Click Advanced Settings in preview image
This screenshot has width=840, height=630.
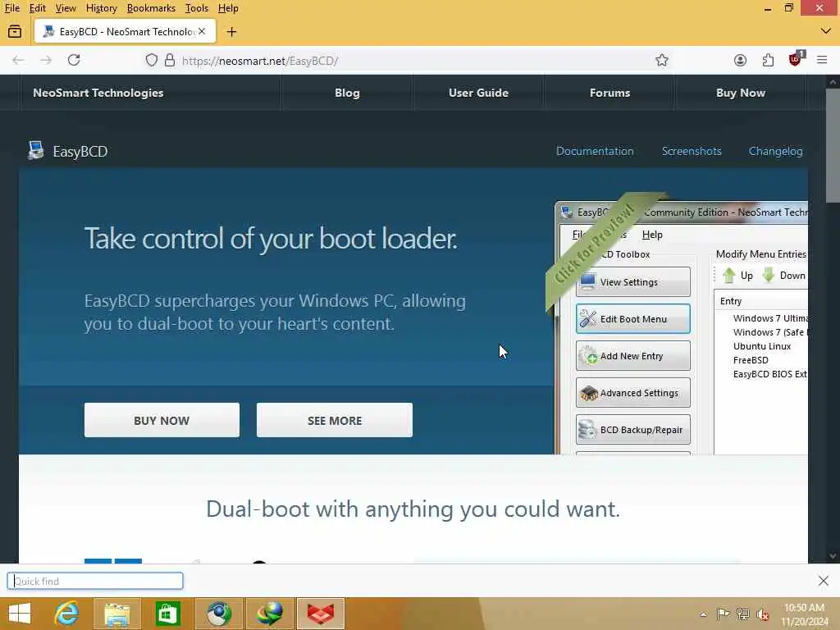[x=632, y=393]
